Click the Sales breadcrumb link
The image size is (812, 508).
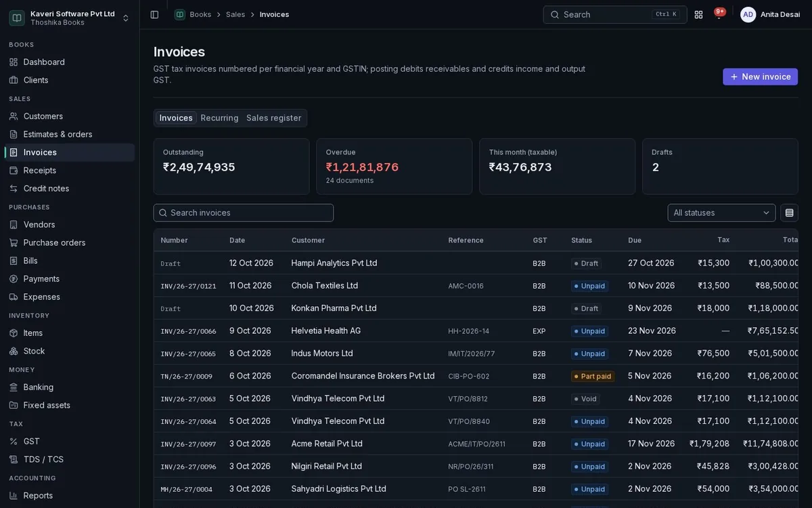pyautogui.click(x=235, y=14)
